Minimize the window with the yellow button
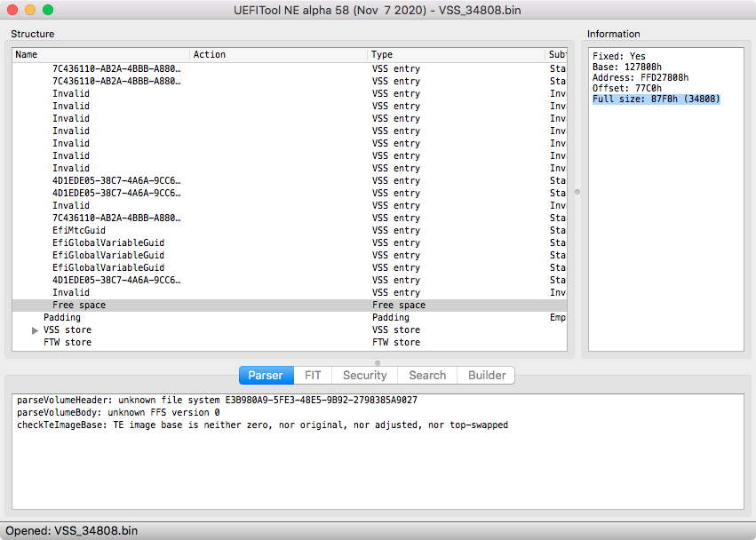This screenshot has height=540, width=756. click(30, 10)
